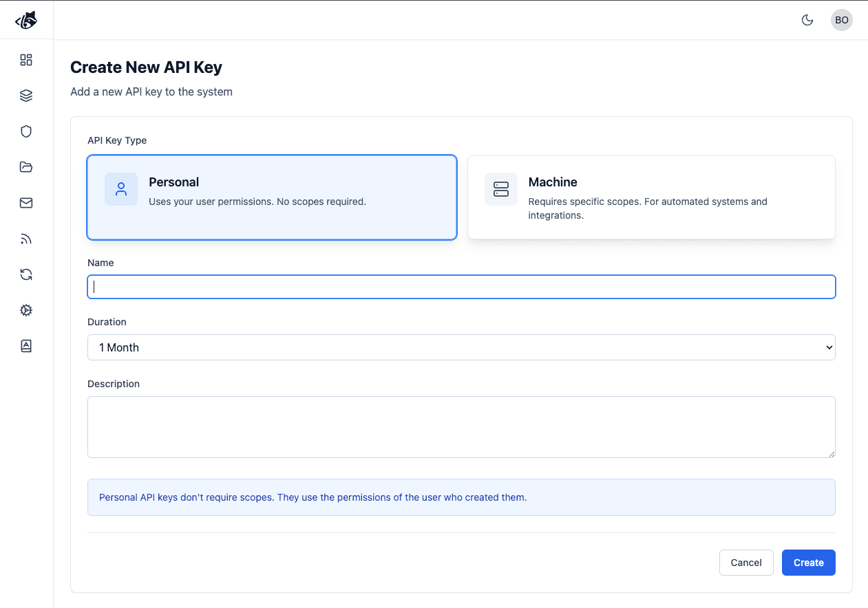Screen dimensions: 868x608
Task: Click the Create button
Action: click(x=808, y=563)
